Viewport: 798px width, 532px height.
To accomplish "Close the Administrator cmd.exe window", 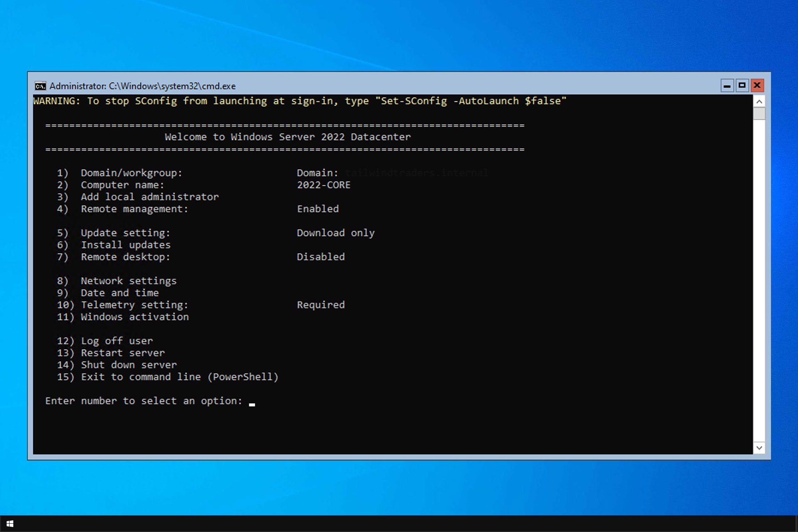I will pos(757,86).
